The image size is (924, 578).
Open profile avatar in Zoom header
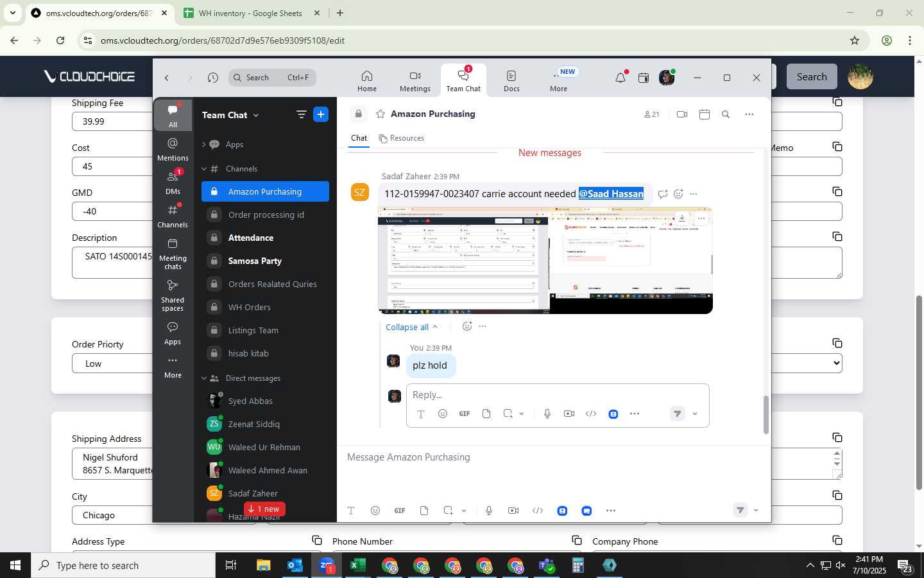(x=667, y=78)
